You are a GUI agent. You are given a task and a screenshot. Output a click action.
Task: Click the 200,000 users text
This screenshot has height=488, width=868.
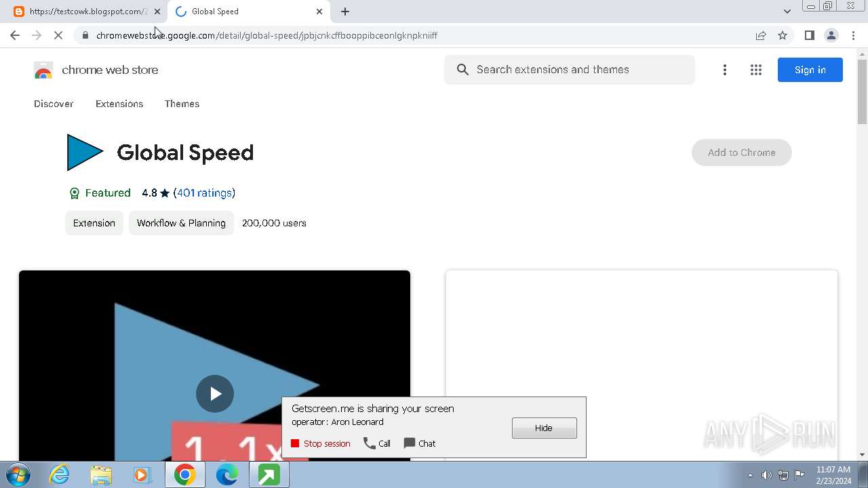point(274,223)
